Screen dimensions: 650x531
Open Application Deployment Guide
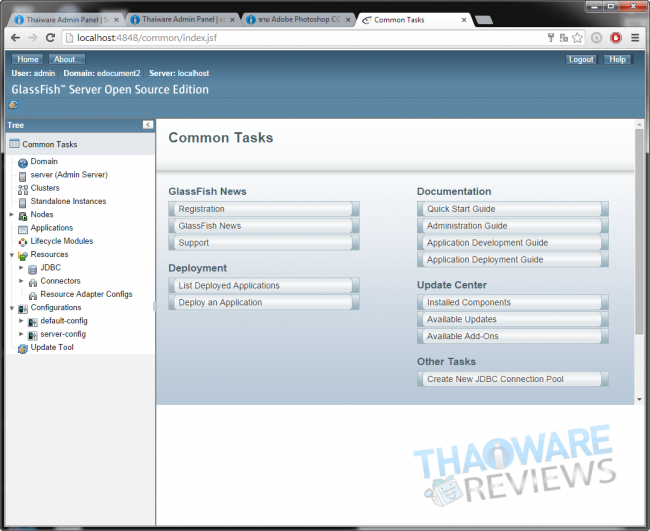513,260
